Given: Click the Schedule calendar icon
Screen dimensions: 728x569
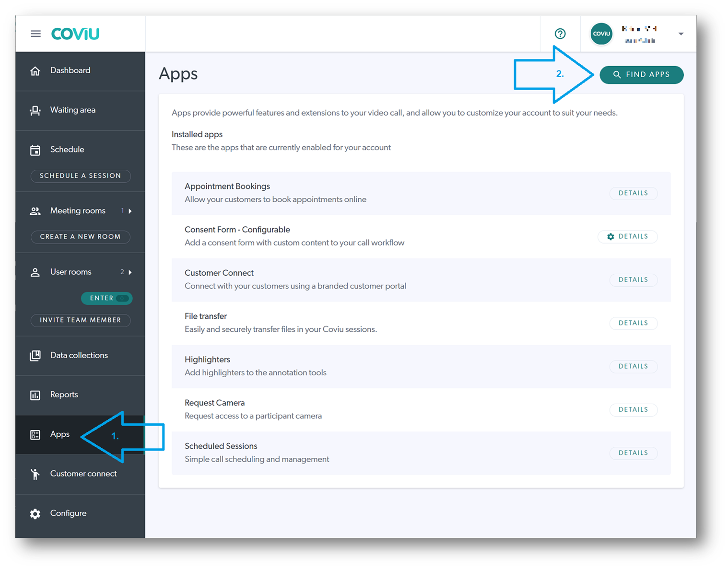Looking at the screenshot, I should (x=35, y=150).
